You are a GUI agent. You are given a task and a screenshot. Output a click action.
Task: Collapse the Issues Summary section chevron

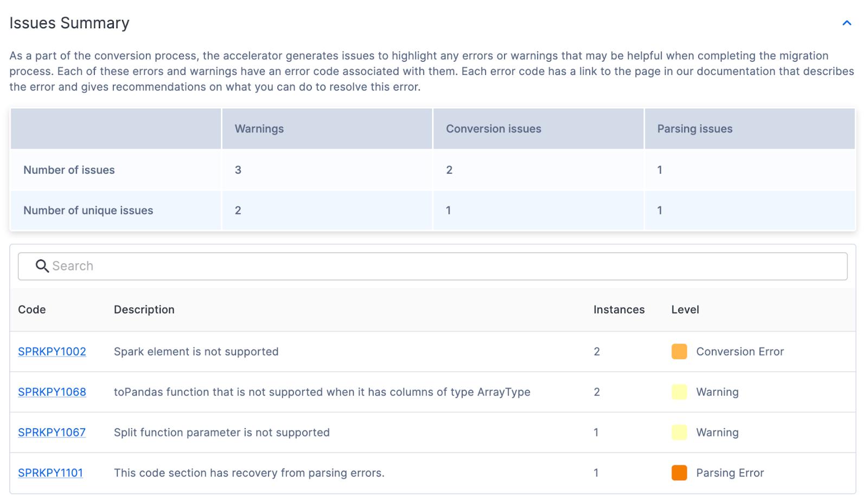[846, 23]
